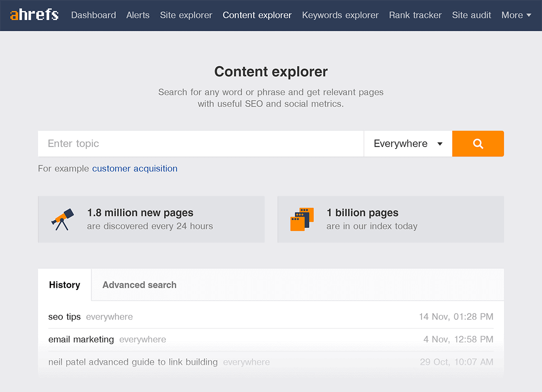Viewport: 542px width, 392px height.
Task: Open Site audit from the navigation bar
Action: (x=472, y=15)
